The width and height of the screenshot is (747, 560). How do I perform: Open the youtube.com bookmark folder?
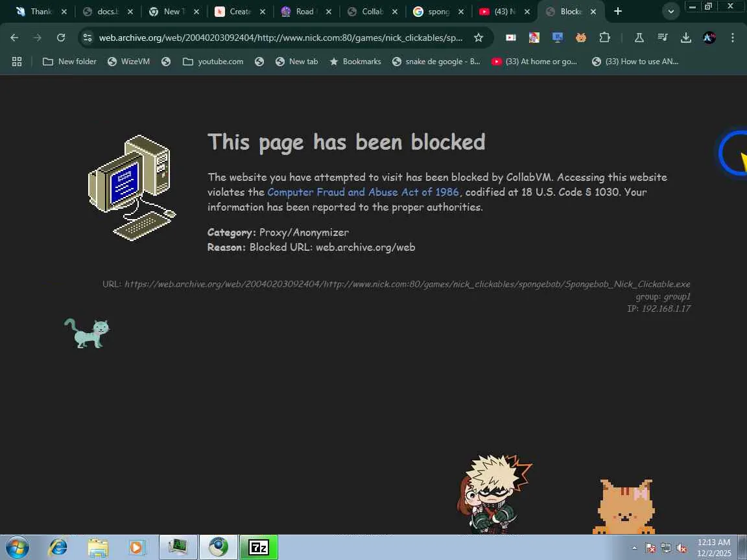[213, 62]
